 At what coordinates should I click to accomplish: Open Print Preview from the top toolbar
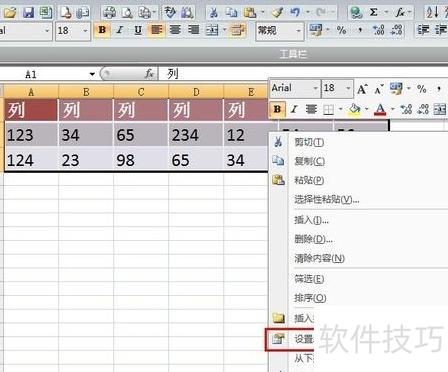coord(127,12)
